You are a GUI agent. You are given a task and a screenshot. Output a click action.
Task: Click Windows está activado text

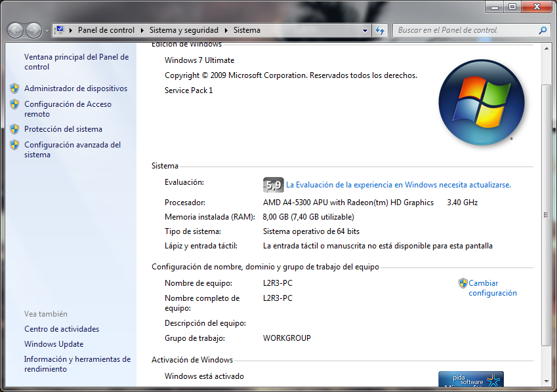[x=204, y=376]
